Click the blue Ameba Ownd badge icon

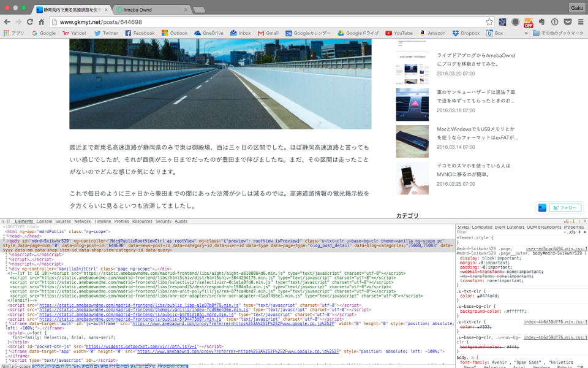[542, 208]
